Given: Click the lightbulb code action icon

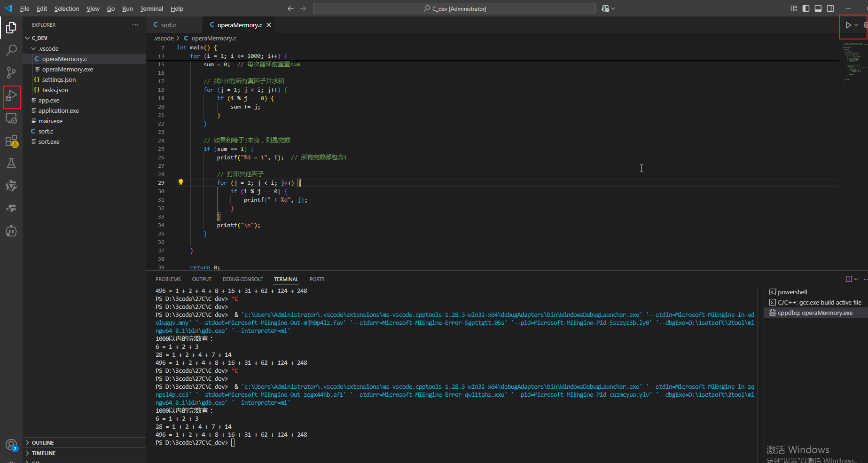Looking at the screenshot, I should tap(180, 182).
